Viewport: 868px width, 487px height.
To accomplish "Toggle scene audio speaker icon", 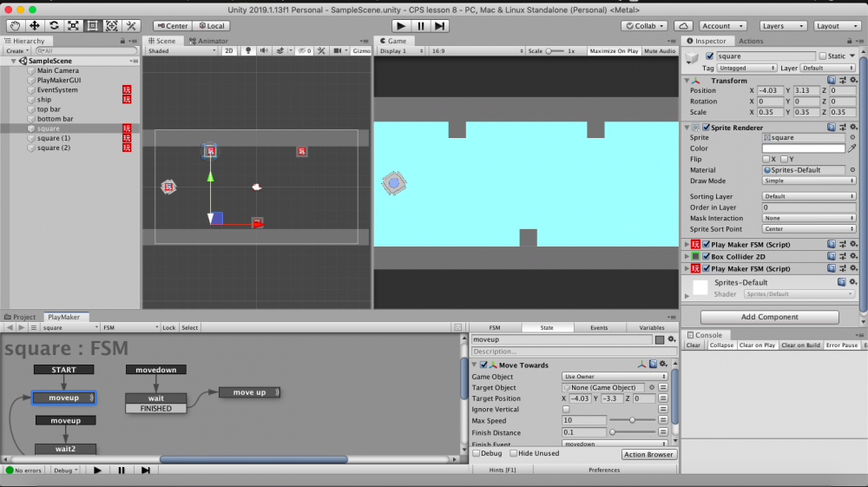I will (264, 50).
